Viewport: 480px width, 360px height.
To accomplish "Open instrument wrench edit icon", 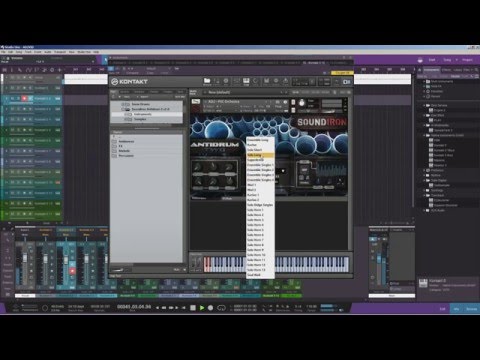I will [196, 101].
